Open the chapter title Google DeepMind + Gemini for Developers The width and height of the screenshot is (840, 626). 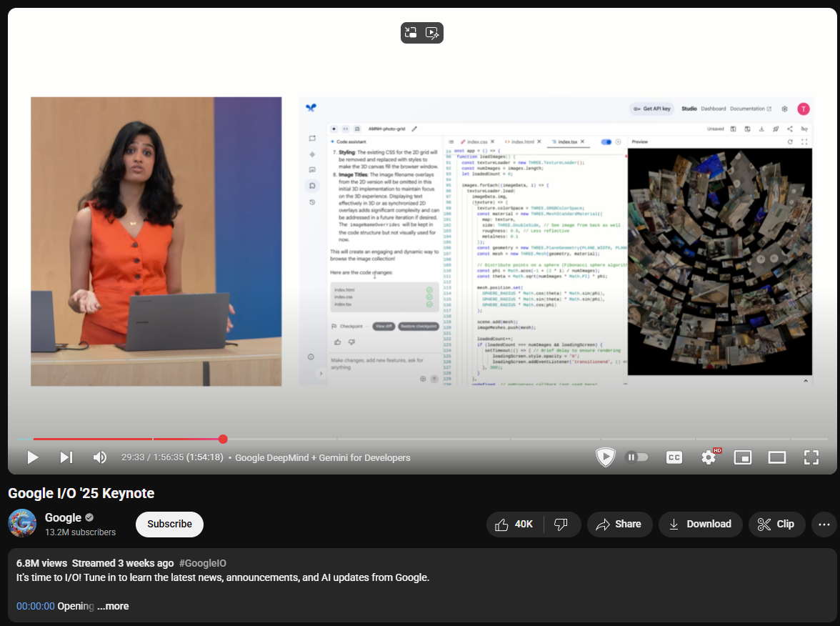(x=323, y=457)
